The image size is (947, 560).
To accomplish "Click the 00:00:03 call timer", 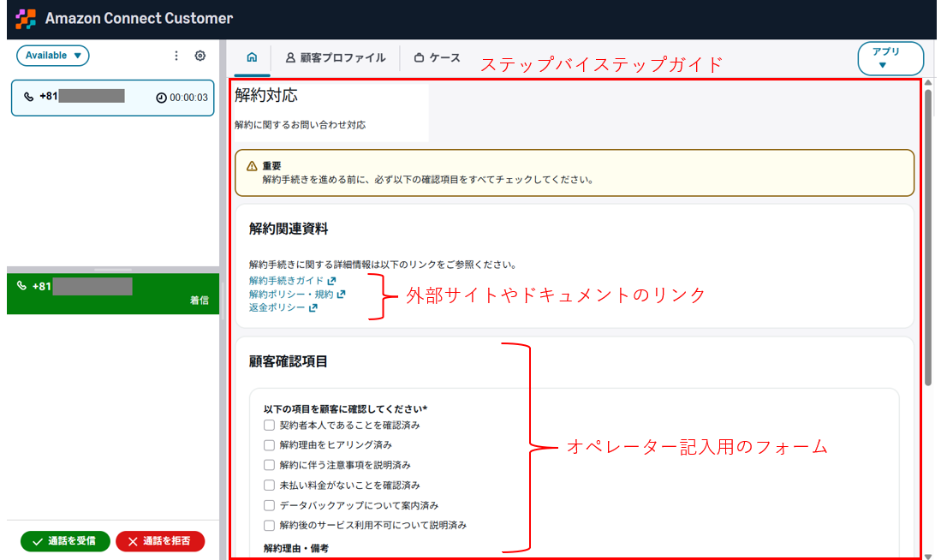I will tap(188, 98).
